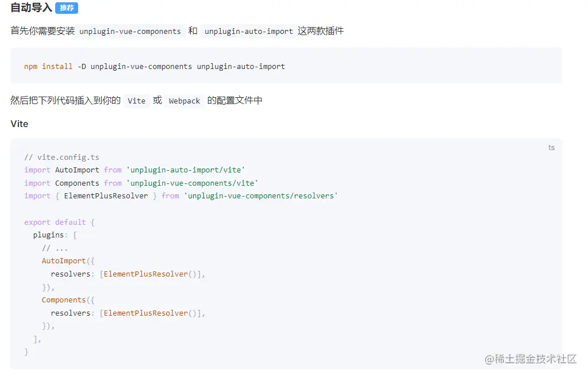588x376 pixels.
Task: Click AutoImport({ call in plugins
Action: (x=68, y=261)
